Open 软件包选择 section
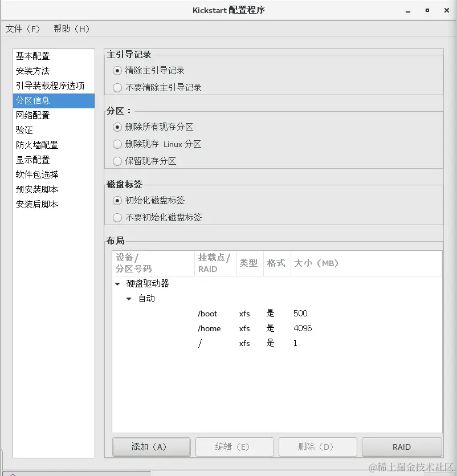 [x=54, y=174]
